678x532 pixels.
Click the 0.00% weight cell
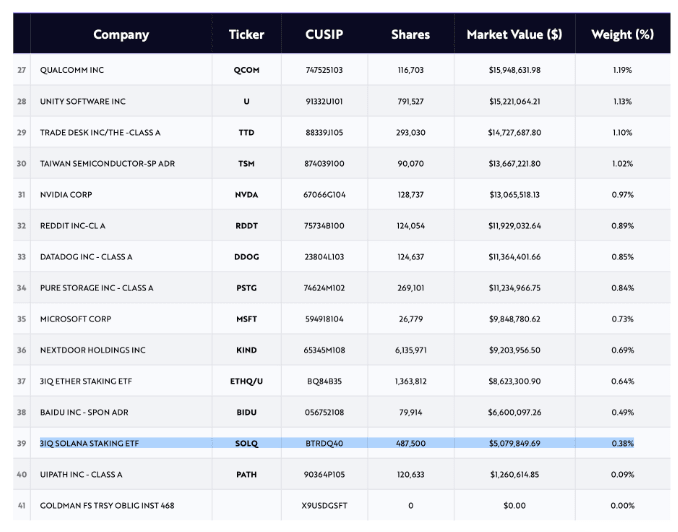[x=623, y=506]
